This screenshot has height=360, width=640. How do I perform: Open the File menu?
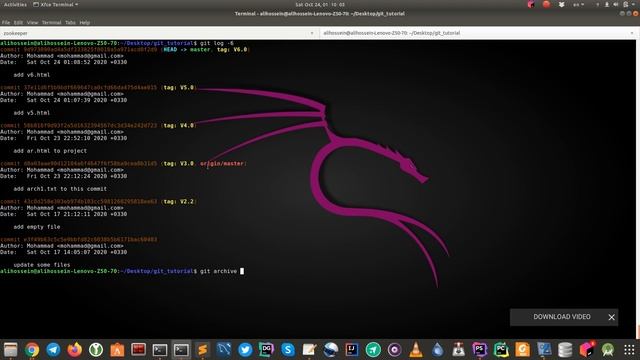pos(6,22)
